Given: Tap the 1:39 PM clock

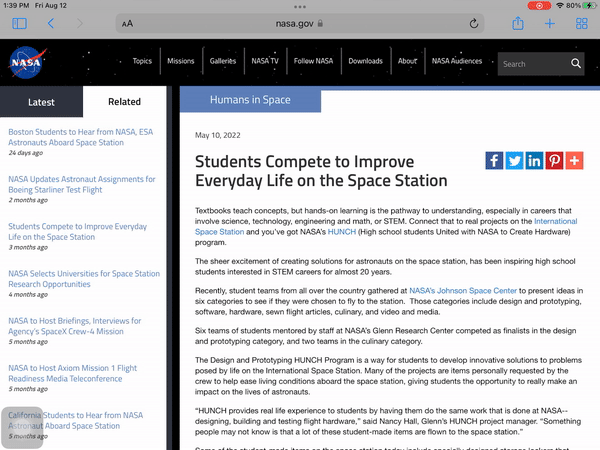Looking at the screenshot, I should 16,5.
